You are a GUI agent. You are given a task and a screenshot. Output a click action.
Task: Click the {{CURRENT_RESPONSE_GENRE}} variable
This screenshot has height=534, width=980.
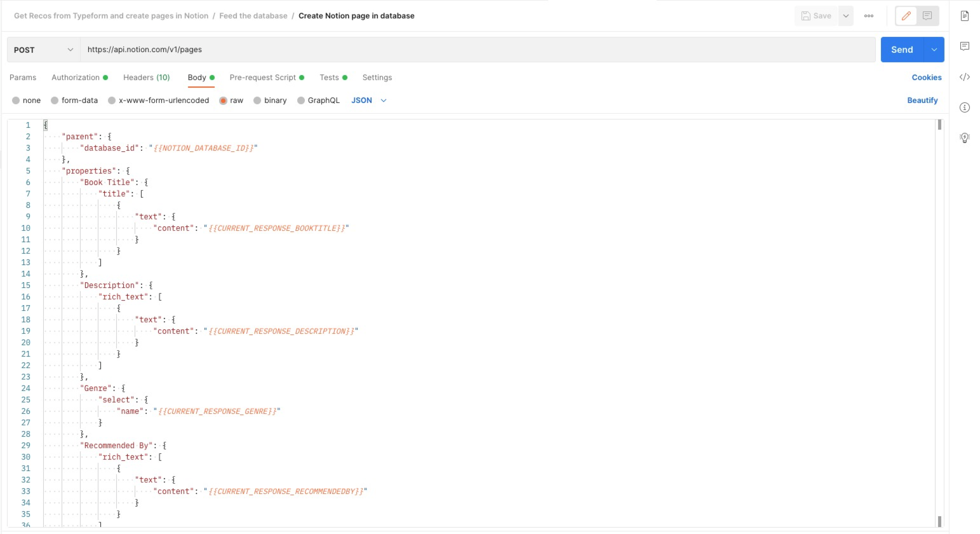pyautogui.click(x=217, y=411)
